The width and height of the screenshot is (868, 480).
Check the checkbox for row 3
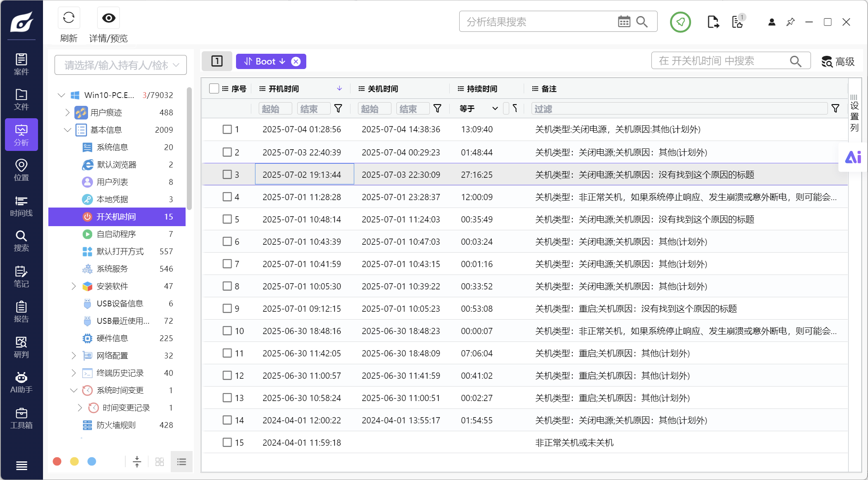pos(227,174)
